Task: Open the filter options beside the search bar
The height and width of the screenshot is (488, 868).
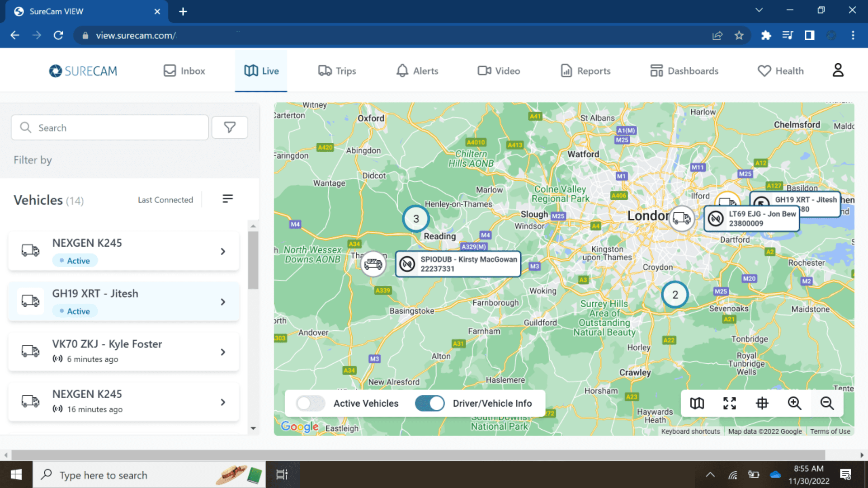Action: pos(230,127)
